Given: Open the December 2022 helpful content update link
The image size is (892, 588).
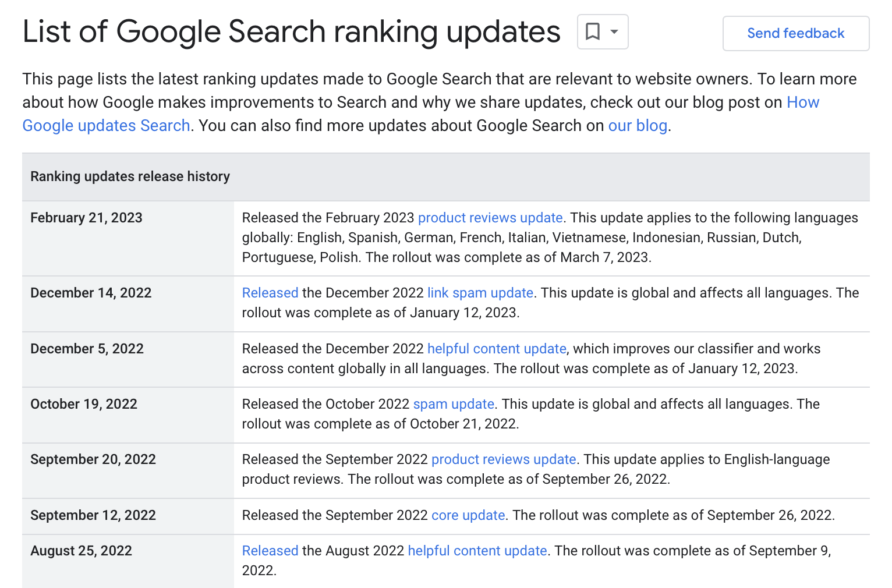Looking at the screenshot, I should 497,349.
